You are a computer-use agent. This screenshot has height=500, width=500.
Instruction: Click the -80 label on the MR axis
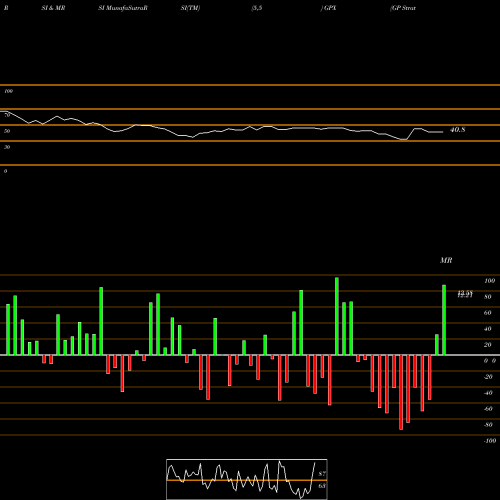click(x=488, y=425)
